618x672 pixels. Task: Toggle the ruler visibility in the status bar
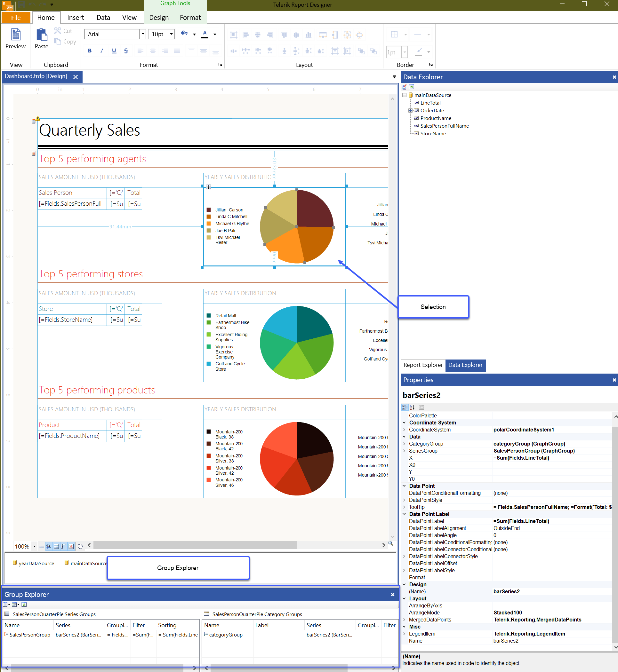click(64, 546)
